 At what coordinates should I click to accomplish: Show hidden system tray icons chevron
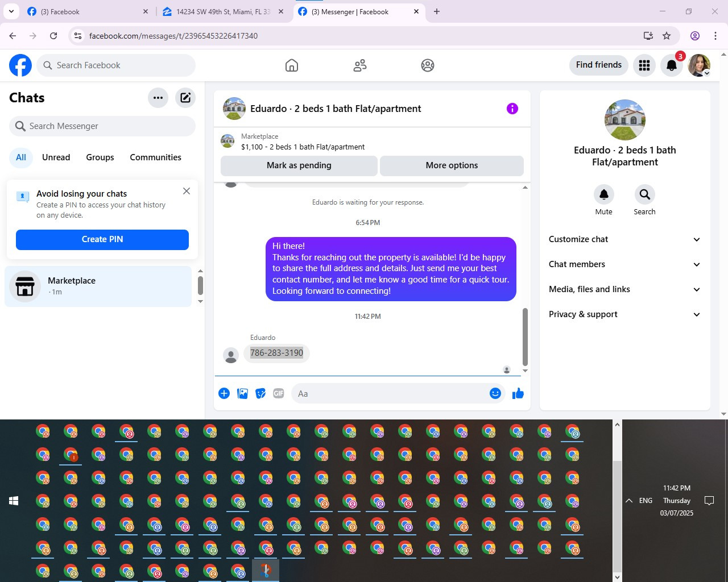(629, 501)
